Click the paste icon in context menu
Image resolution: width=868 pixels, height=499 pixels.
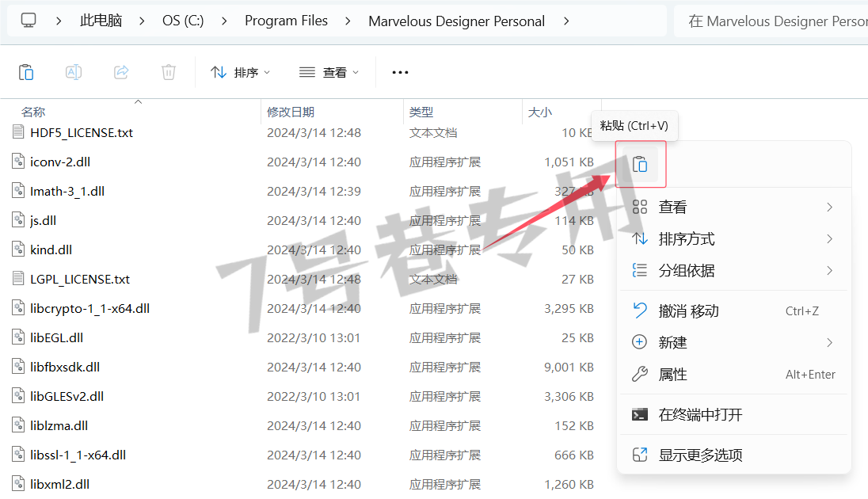[x=640, y=165]
